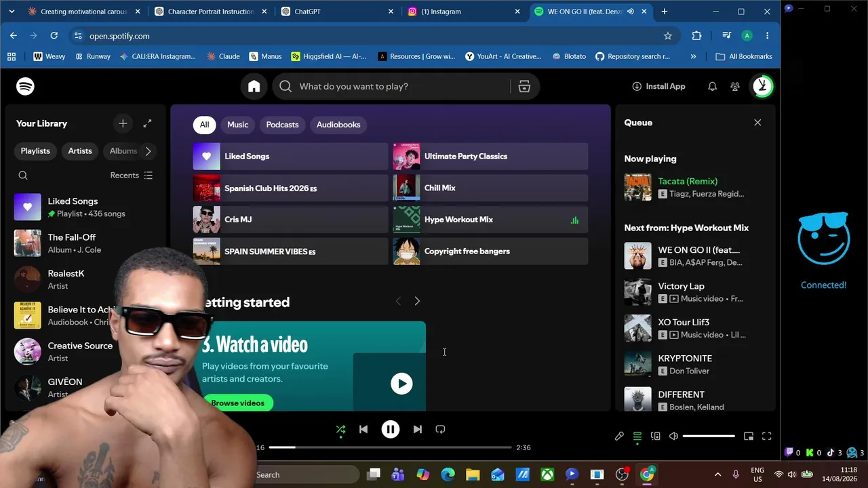The image size is (868, 488).
Task: Open the Copyright free bangers playlist
Action: coord(490,251)
